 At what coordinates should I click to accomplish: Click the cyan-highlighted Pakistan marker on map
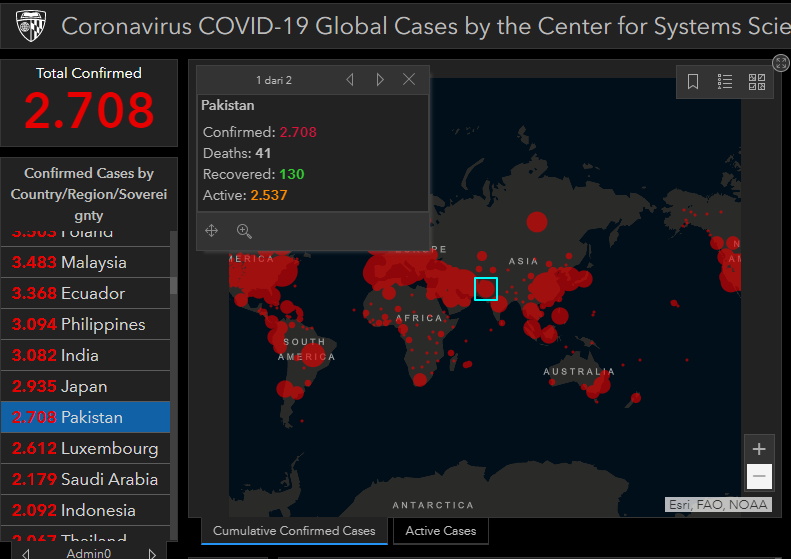pos(486,289)
